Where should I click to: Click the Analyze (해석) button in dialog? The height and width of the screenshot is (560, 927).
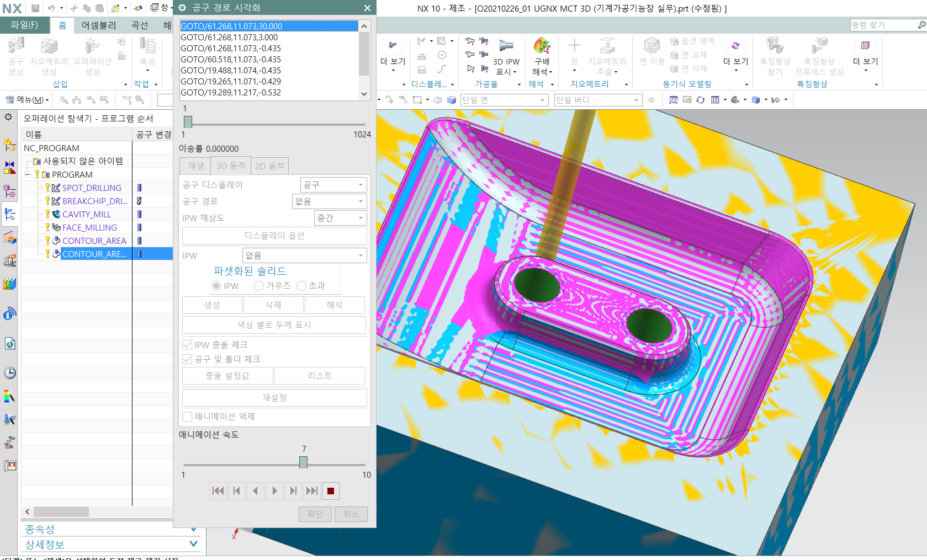point(335,305)
